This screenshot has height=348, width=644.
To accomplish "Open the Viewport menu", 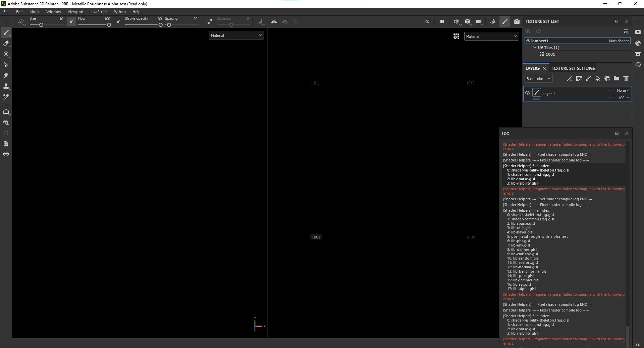I will point(75,12).
